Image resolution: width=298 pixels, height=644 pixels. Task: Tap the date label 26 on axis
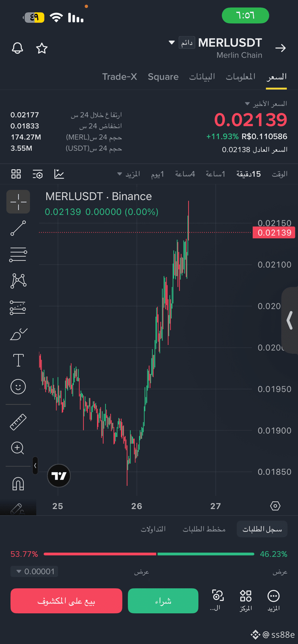click(137, 506)
